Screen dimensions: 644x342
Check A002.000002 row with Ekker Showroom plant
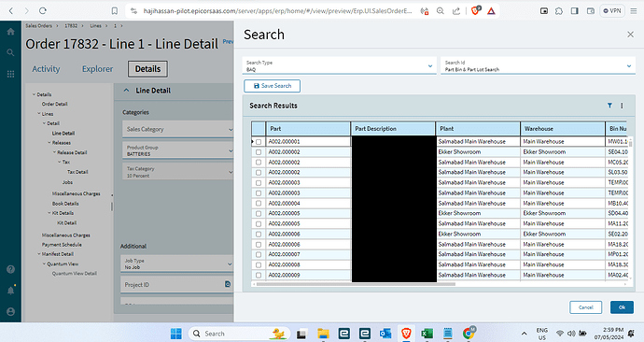(259, 152)
